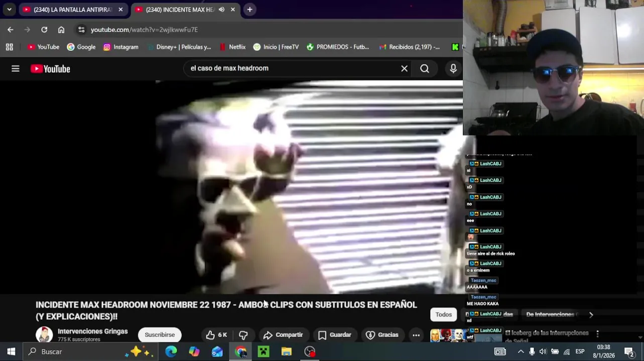Open File Explorer from the taskbar
644x361 pixels.
(287, 352)
